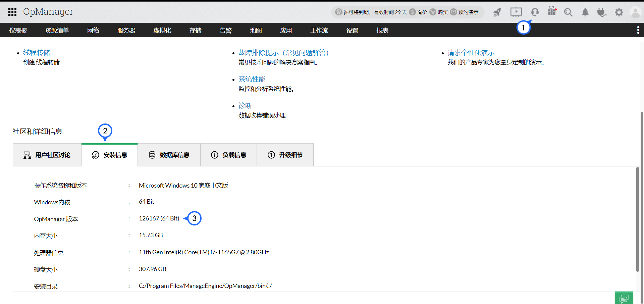Go to the 地图 maps menu
Screen dimensions: 644x304
(256, 30)
